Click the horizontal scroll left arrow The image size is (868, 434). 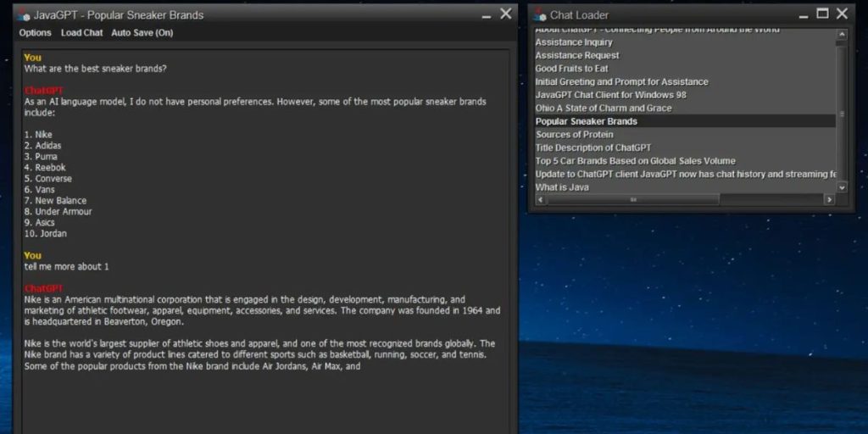540,199
